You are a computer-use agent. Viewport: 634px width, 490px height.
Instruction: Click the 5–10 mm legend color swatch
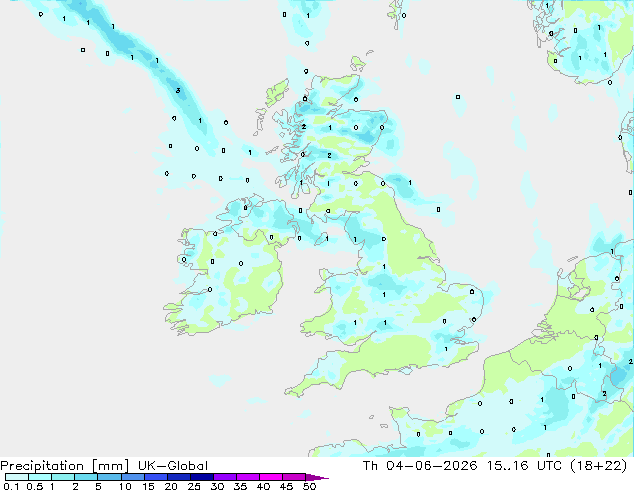[110, 477]
